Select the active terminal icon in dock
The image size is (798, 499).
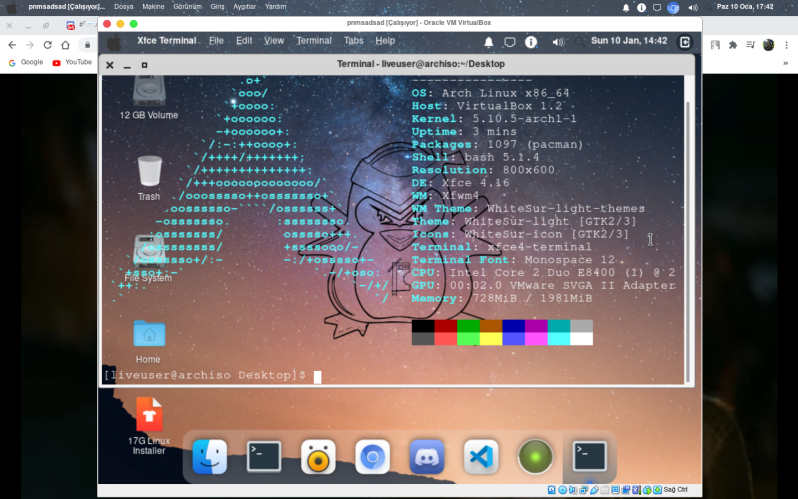[x=590, y=457]
